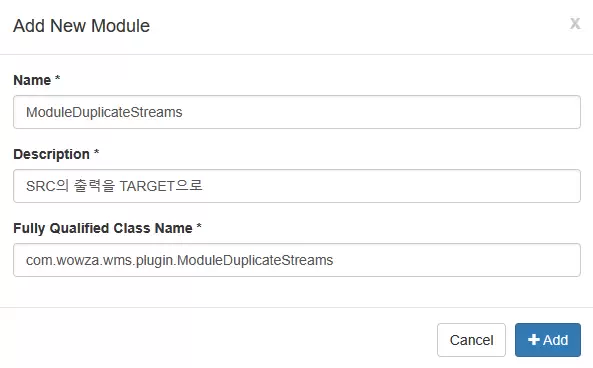This screenshot has height=368, width=593.
Task: Place cursor in ModuleDuplicateStreams name text
Action: [104, 112]
